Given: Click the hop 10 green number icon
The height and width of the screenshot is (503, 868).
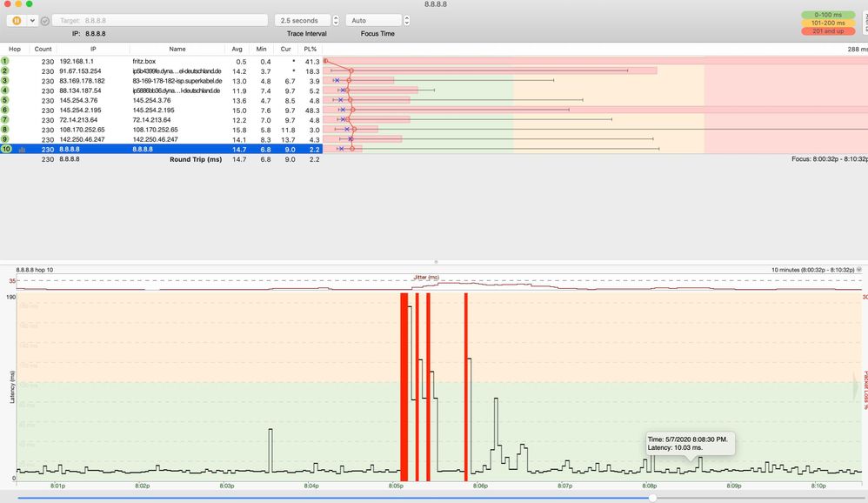Looking at the screenshot, I should (x=6, y=149).
